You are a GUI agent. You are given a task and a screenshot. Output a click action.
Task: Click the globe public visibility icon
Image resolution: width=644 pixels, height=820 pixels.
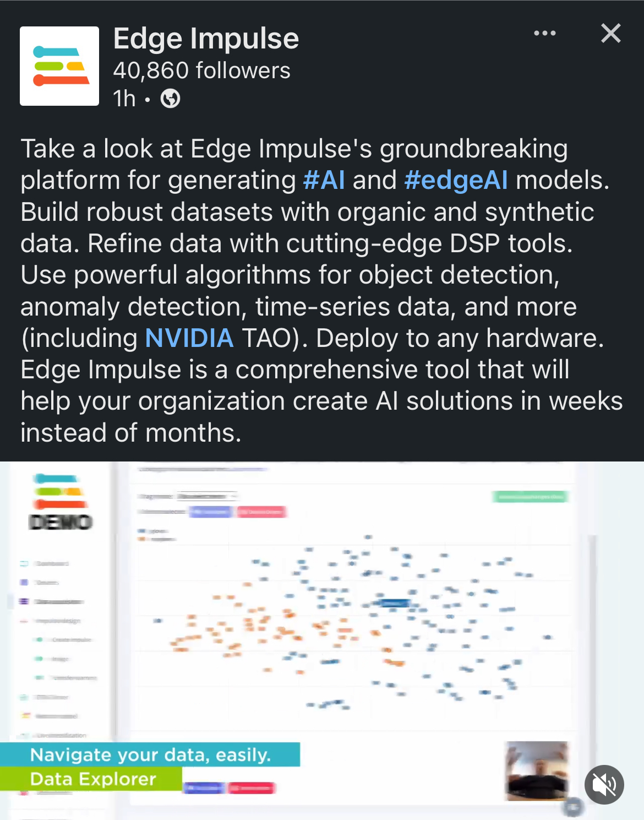coord(170,99)
